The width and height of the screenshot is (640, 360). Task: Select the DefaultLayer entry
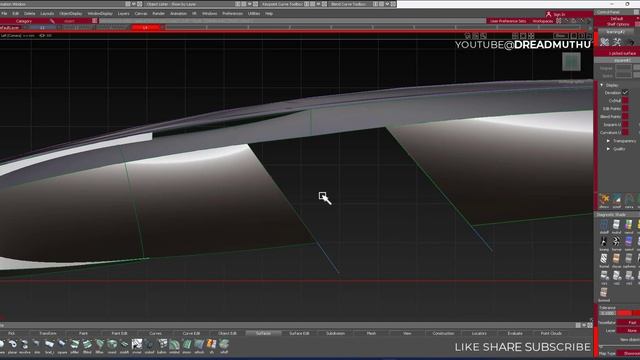click(x=10, y=28)
